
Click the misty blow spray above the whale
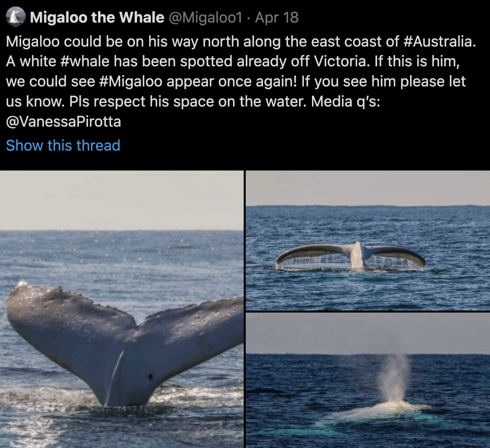pos(395,377)
